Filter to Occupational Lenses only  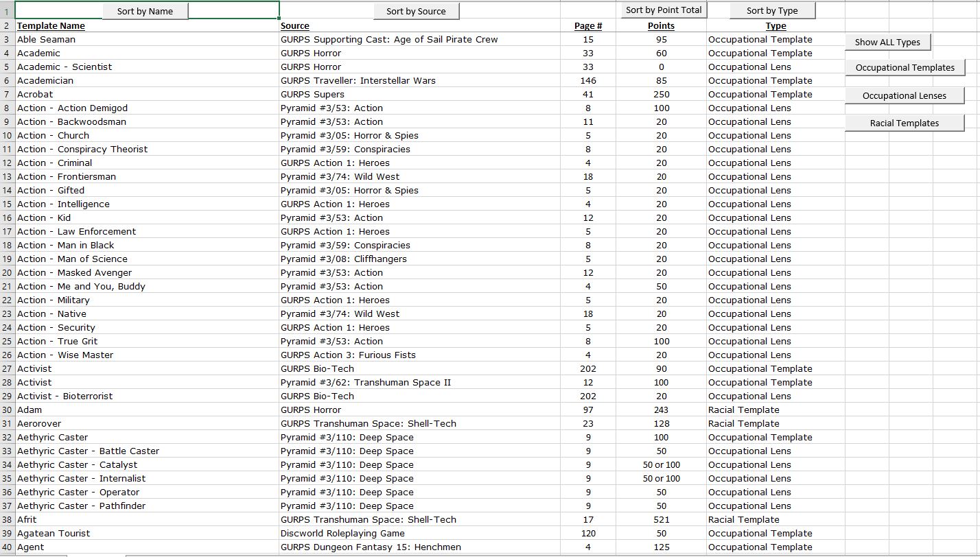(x=905, y=95)
